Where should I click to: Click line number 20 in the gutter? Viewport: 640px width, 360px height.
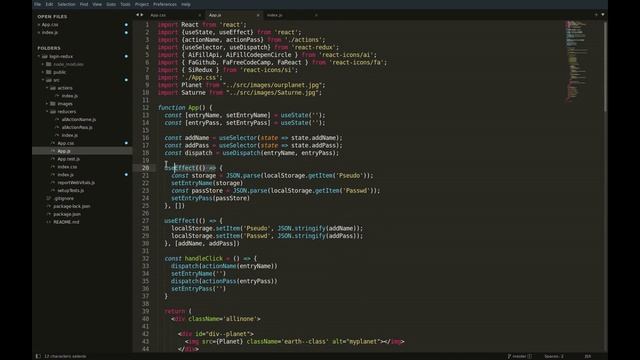(x=145, y=168)
